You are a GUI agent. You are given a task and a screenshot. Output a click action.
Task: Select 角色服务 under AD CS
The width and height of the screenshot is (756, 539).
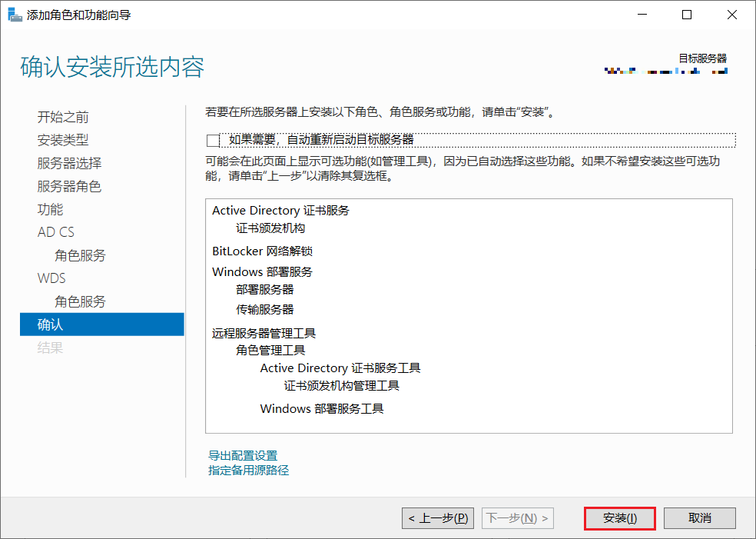click(80, 255)
